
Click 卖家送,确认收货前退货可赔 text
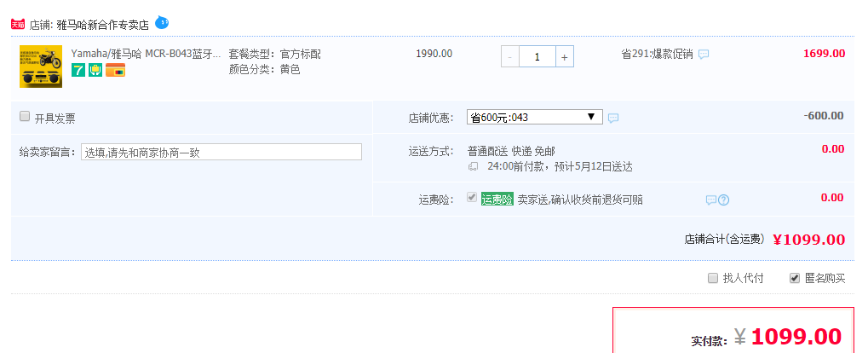click(x=580, y=200)
